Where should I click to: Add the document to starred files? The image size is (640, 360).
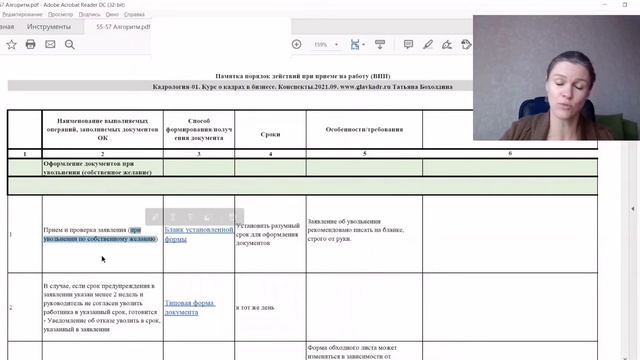pyautogui.click(x=11, y=44)
